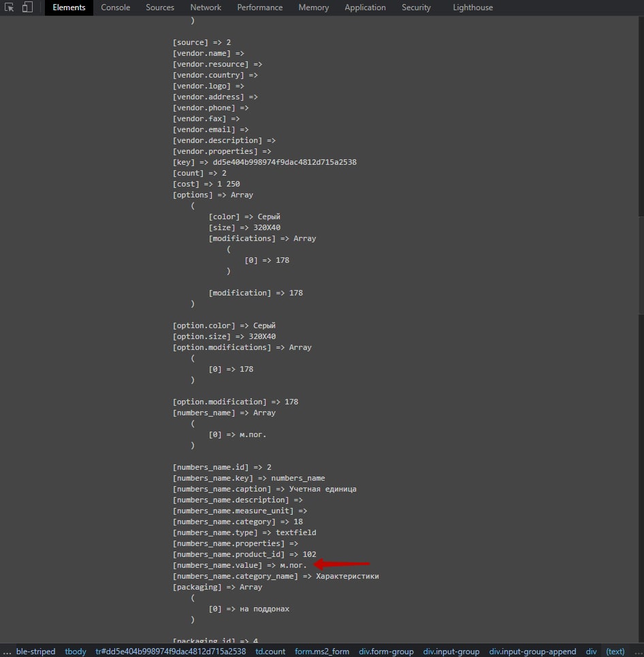Click the [vendor.description] line
Image resolution: width=644 pixels, height=657 pixels.
coord(224,140)
